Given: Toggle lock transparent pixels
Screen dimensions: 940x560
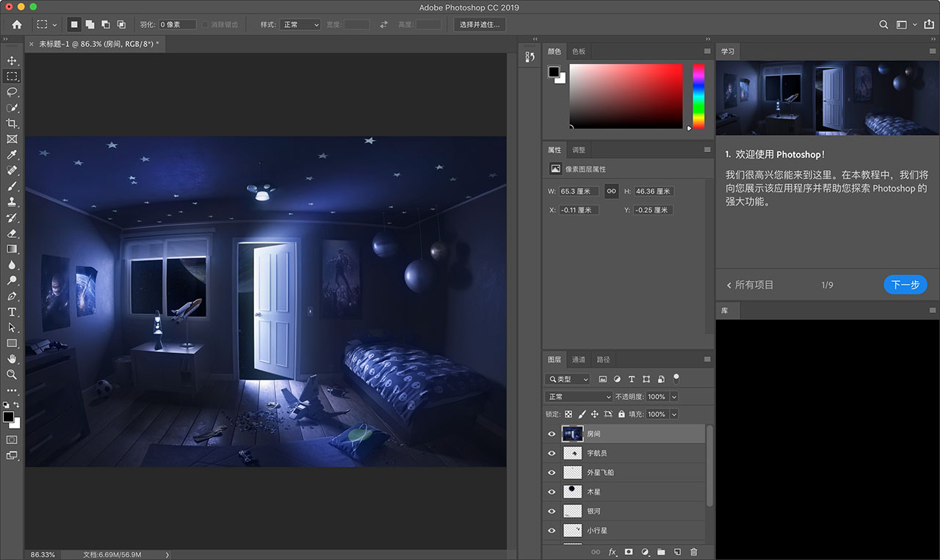Looking at the screenshot, I should pos(568,414).
